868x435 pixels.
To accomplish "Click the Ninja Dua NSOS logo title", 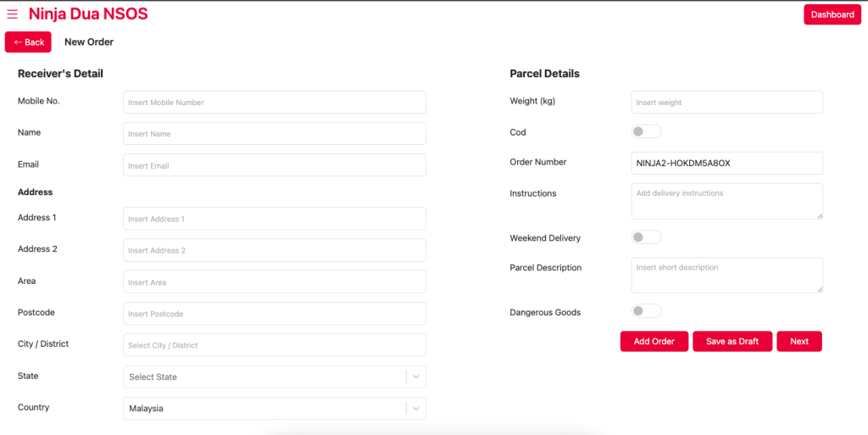I will [x=88, y=14].
